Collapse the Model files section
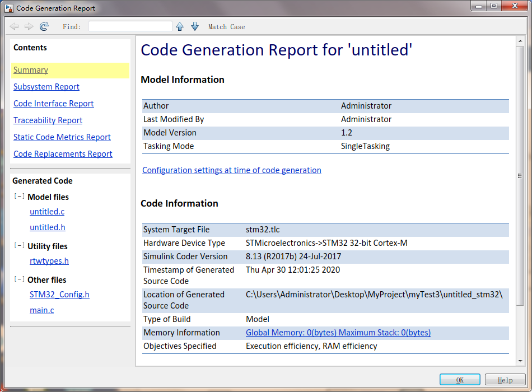The height and width of the screenshot is (392, 532). (19, 197)
